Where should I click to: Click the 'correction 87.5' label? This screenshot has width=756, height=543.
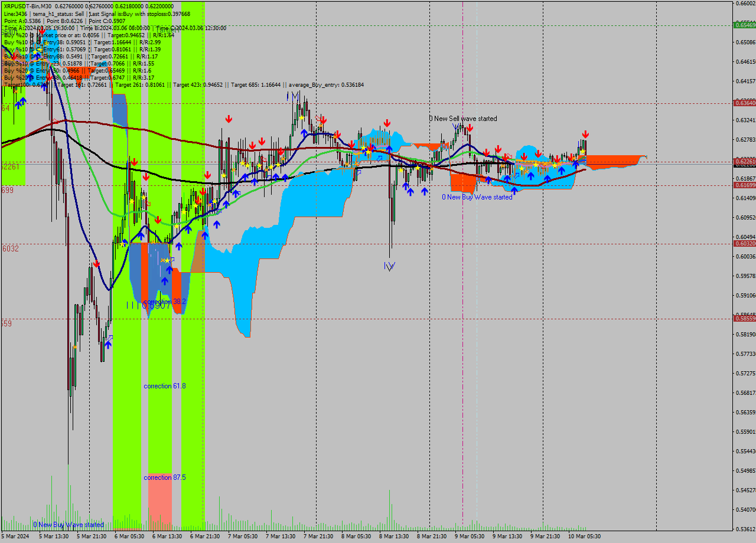(x=165, y=477)
